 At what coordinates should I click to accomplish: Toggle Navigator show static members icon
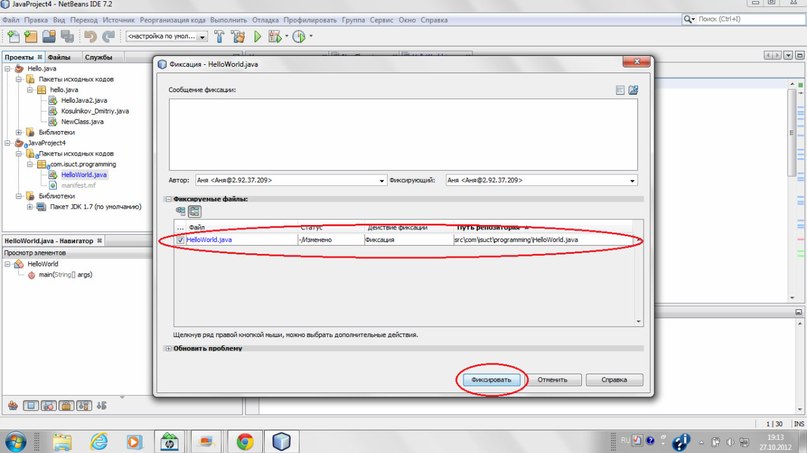[49, 406]
